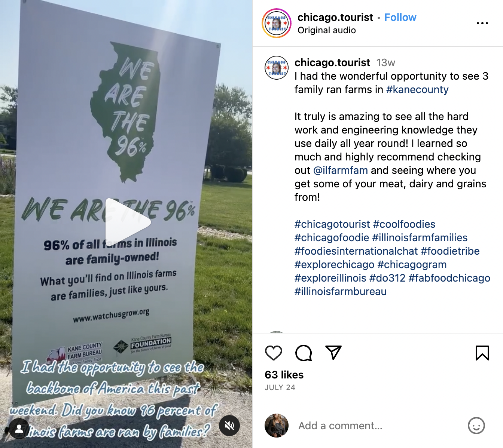View tagged people icon on video
This screenshot has height=448, width=503.
pyautogui.click(x=19, y=429)
